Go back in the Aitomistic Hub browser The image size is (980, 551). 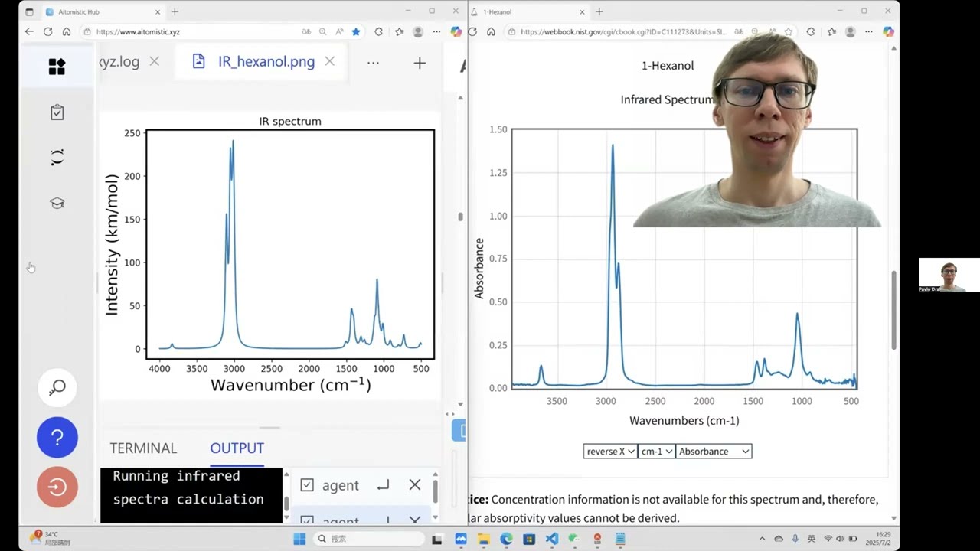point(29,31)
